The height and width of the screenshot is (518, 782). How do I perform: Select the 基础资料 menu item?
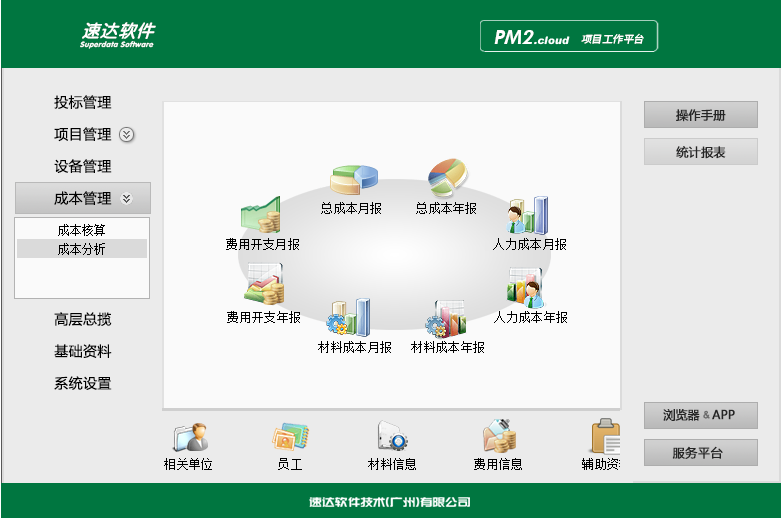83,351
